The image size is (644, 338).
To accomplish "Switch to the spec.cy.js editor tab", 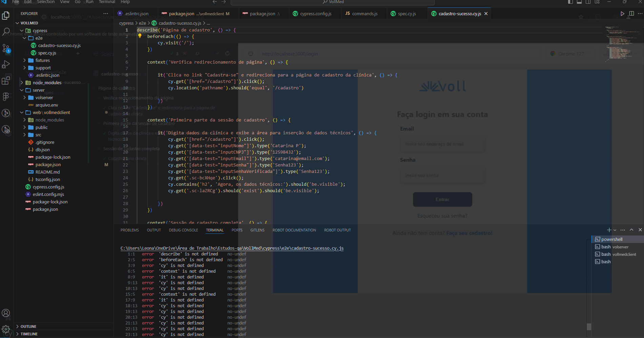I will pyautogui.click(x=407, y=14).
